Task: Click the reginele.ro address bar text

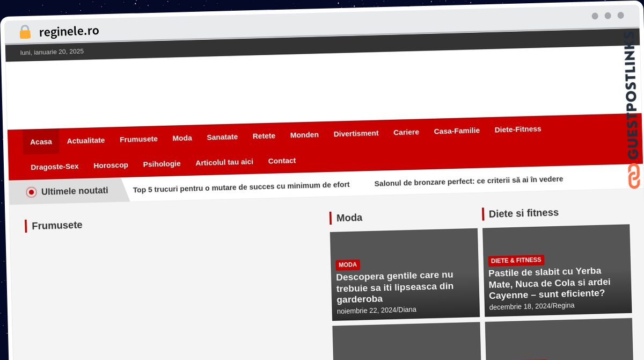Action: point(69,32)
